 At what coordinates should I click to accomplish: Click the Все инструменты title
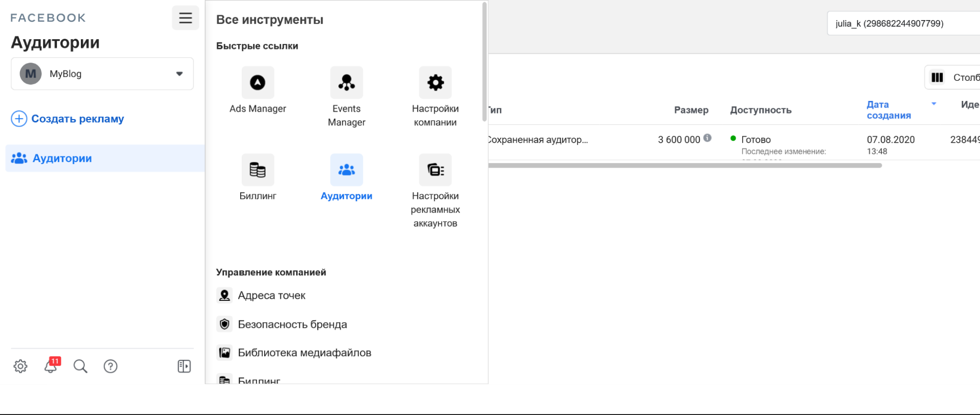pyautogui.click(x=270, y=20)
